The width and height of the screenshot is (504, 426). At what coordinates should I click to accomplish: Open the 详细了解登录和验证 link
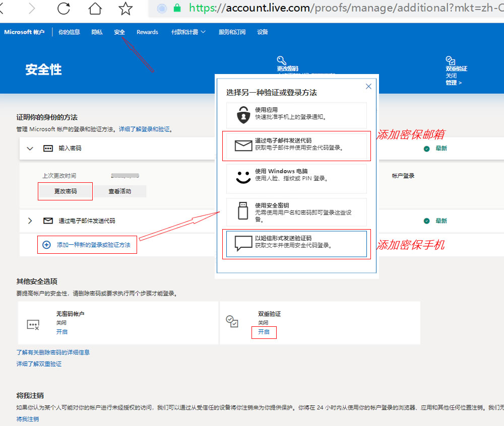144,129
